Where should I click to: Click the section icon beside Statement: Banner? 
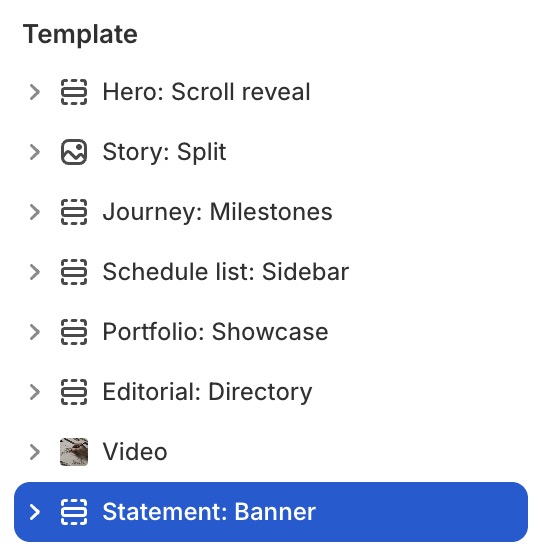click(74, 512)
